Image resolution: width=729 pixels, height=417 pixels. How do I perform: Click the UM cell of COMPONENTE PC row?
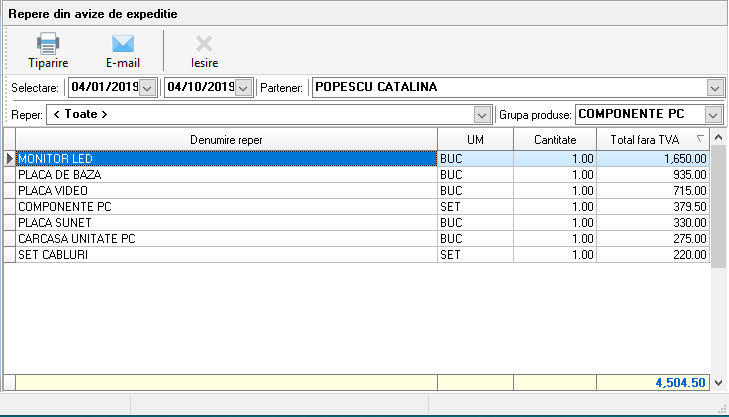tap(475, 207)
